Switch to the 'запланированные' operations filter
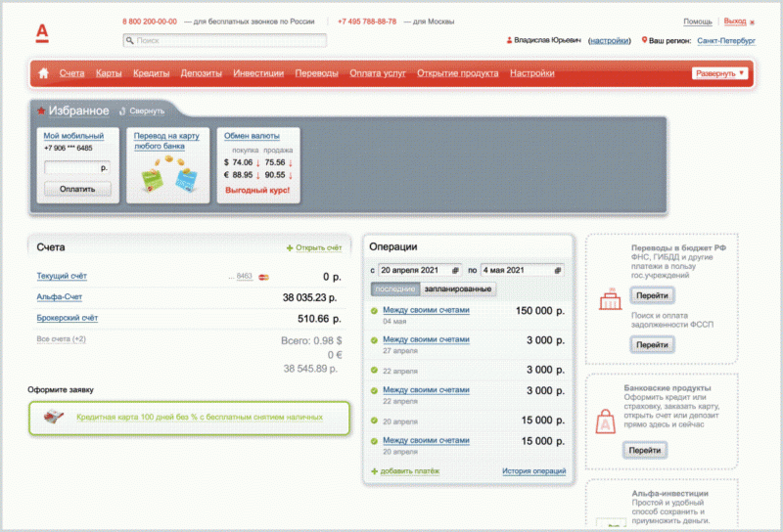 pos(458,289)
